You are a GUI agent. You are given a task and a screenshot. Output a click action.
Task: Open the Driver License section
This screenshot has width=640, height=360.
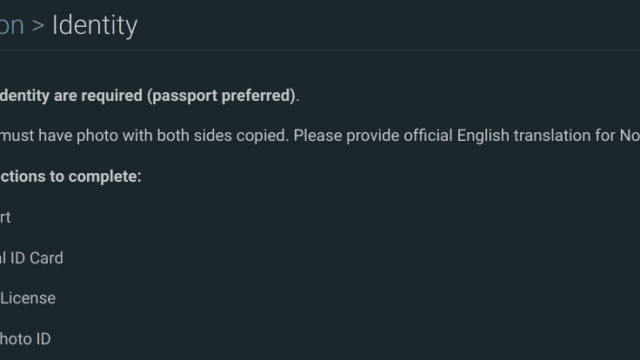pyautogui.click(x=28, y=298)
